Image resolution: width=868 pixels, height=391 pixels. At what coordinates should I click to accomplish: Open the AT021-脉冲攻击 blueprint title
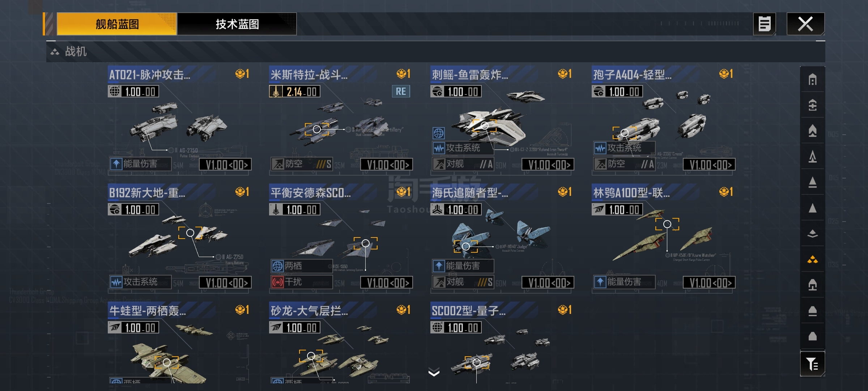(150, 75)
